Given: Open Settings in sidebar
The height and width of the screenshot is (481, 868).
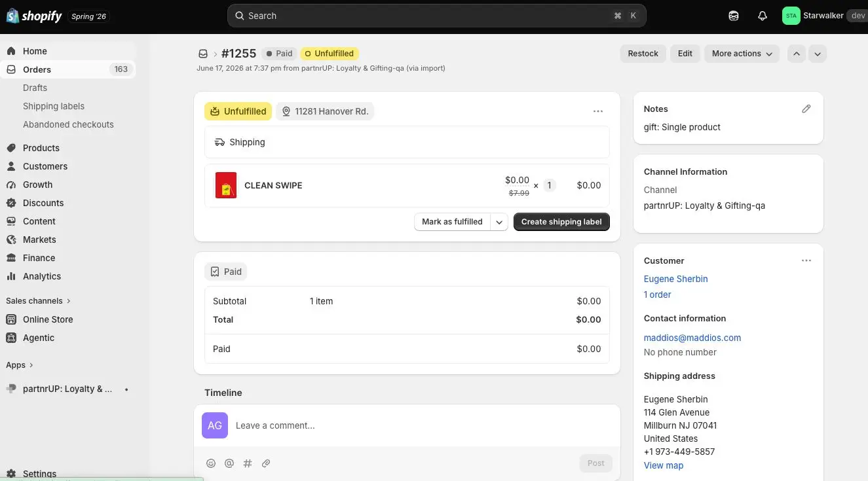Looking at the screenshot, I should 39,474.
